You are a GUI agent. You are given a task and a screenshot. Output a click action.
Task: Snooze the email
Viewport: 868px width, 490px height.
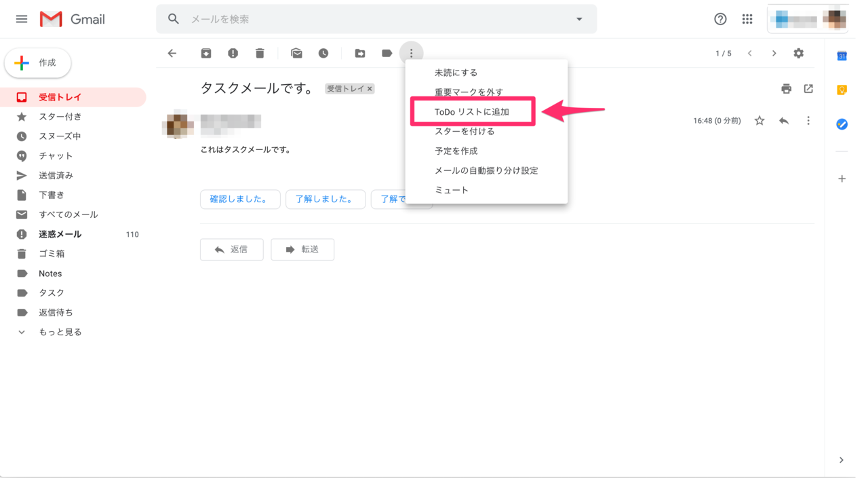[x=323, y=53]
